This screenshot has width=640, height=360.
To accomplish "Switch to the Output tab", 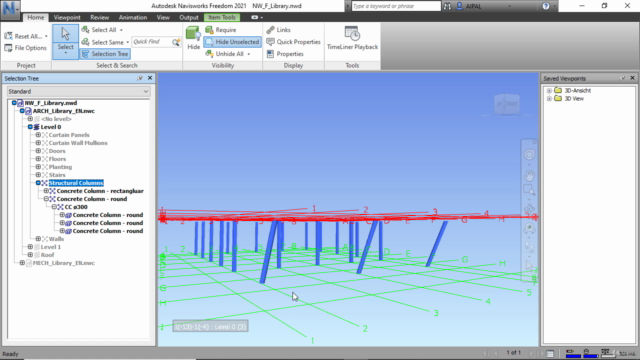I will (x=189, y=18).
